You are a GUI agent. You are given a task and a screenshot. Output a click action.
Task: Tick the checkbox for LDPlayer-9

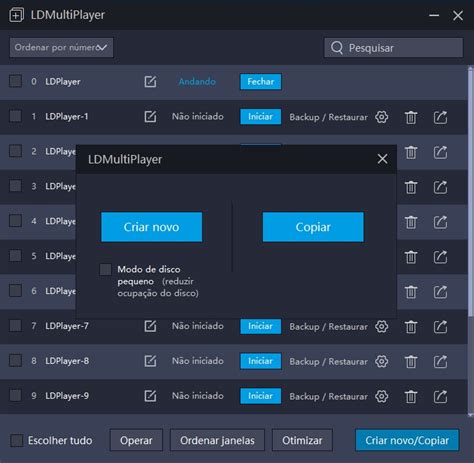click(x=15, y=395)
